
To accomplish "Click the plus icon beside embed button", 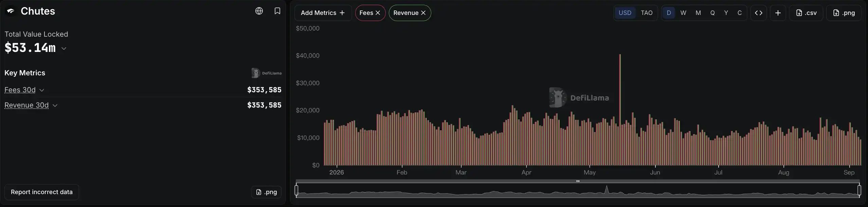I will click(x=778, y=13).
